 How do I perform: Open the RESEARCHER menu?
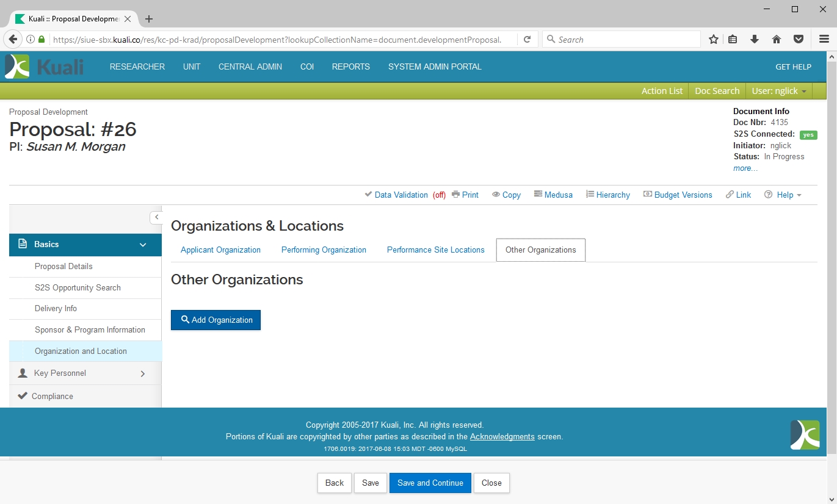(137, 67)
